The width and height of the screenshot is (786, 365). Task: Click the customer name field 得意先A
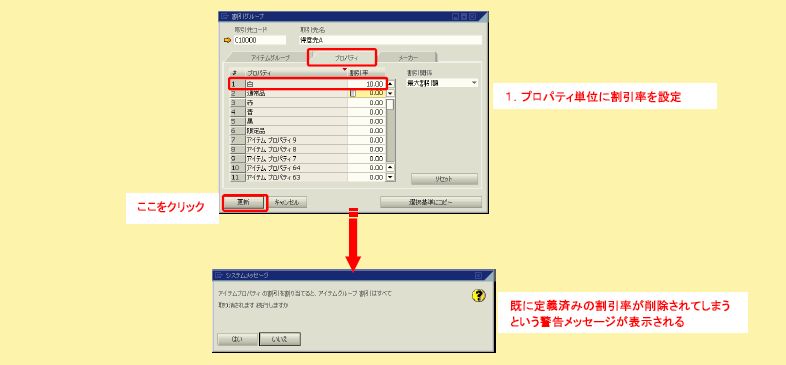[x=390, y=40]
